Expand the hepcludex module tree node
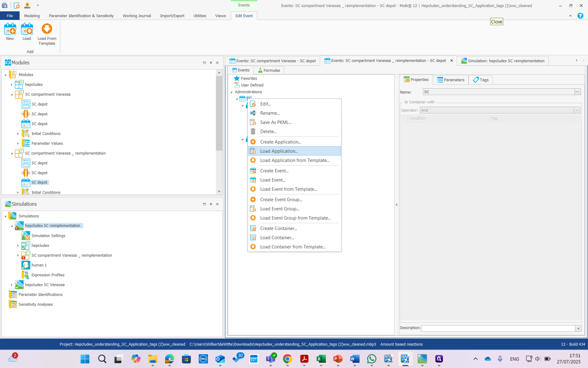 tap(12, 85)
